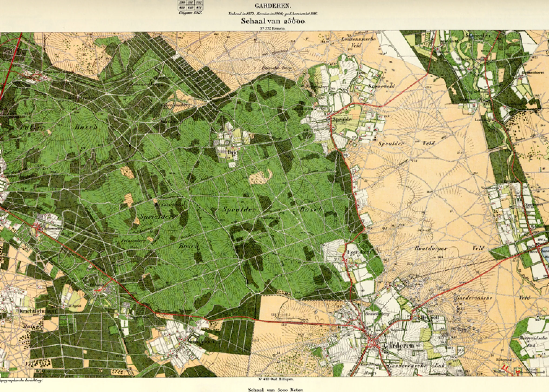Click the word "Houtdorper" on the heath
Screen dimensions: 549x392
pos(431,248)
